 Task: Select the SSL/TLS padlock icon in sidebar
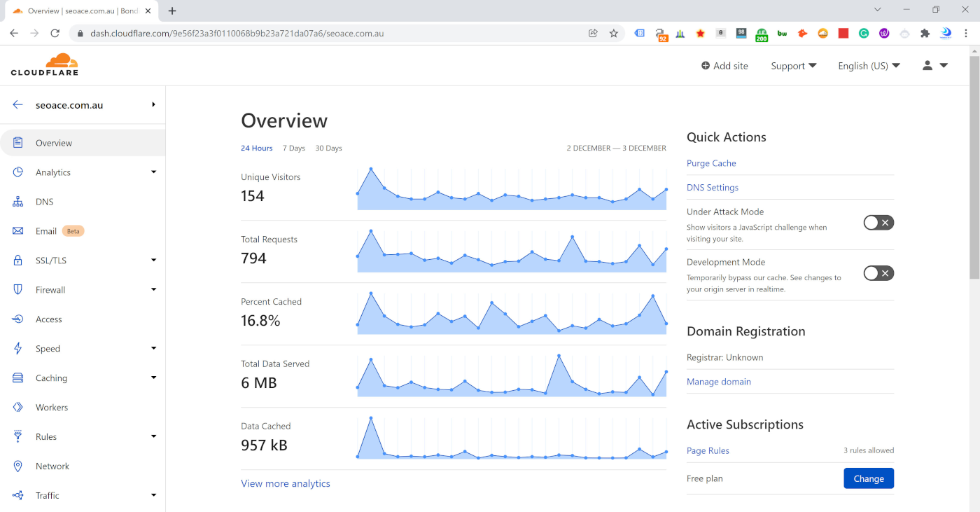(18, 260)
